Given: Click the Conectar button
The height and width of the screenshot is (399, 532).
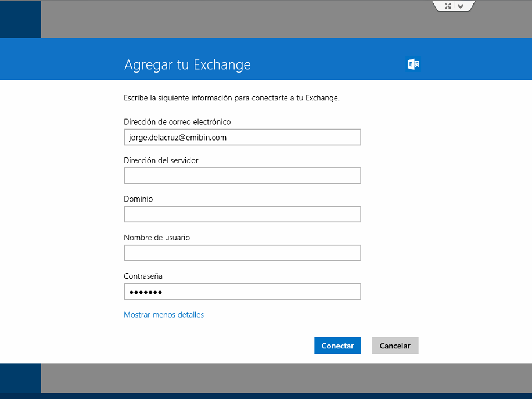Looking at the screenshot, I should (x=337, y=346).
